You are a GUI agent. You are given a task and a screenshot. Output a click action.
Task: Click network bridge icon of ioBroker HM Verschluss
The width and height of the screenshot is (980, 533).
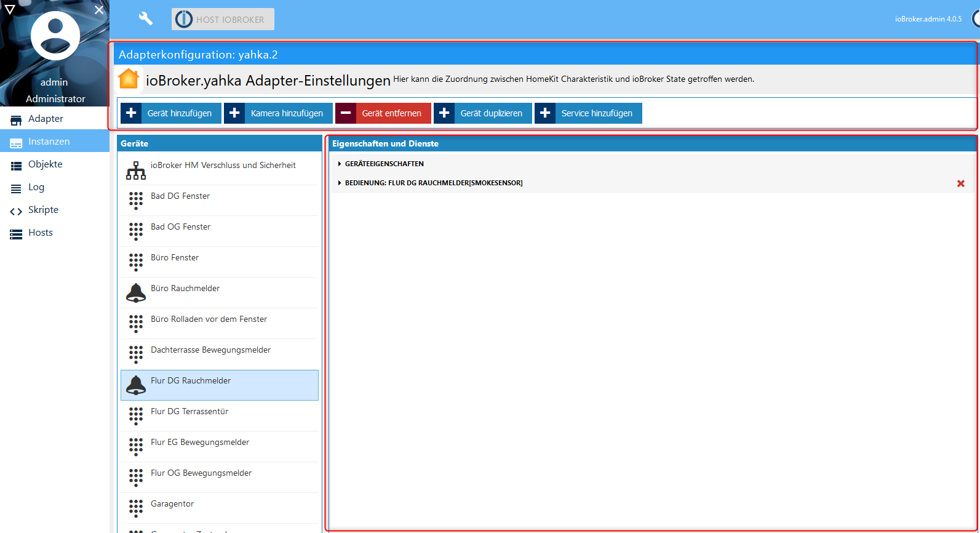click(x=136, y=170)
